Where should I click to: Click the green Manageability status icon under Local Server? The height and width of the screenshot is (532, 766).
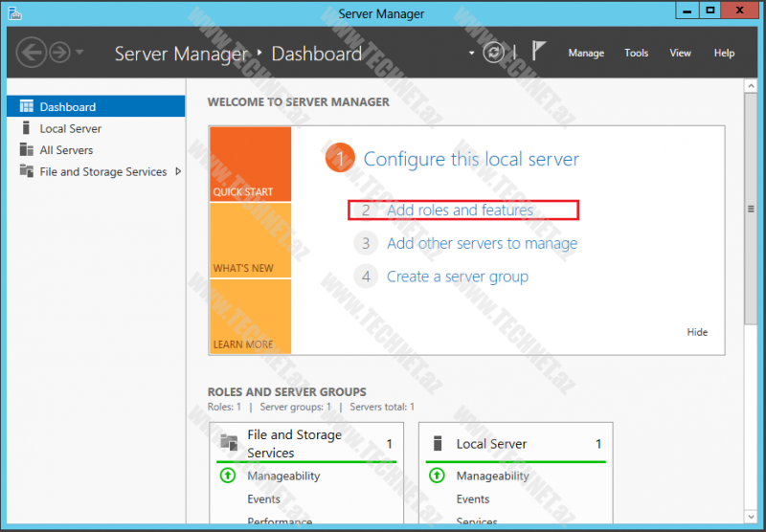click(x=437, y=476)
